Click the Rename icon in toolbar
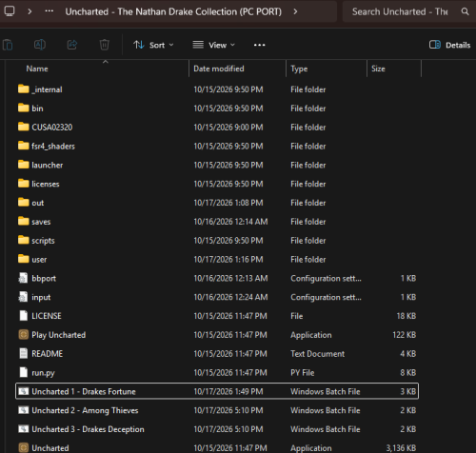This screenshot has width=476, height=453. click(x=40, y=45)
